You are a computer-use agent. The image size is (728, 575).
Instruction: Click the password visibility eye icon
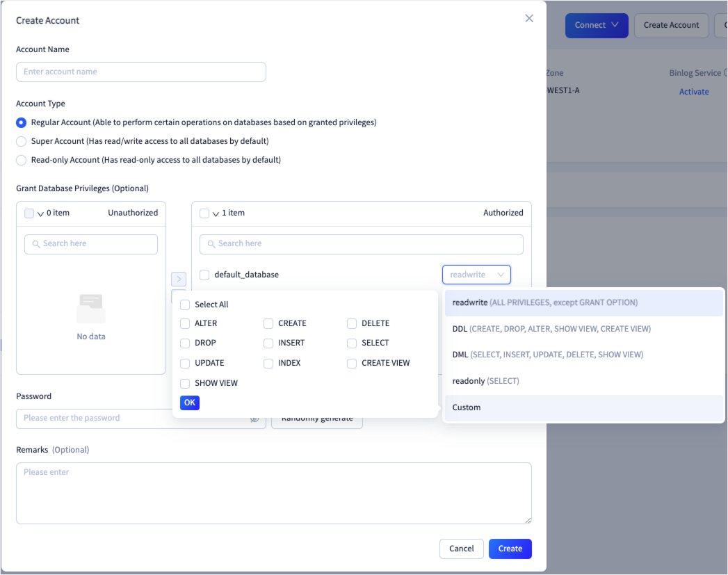[x=254, y=419]
